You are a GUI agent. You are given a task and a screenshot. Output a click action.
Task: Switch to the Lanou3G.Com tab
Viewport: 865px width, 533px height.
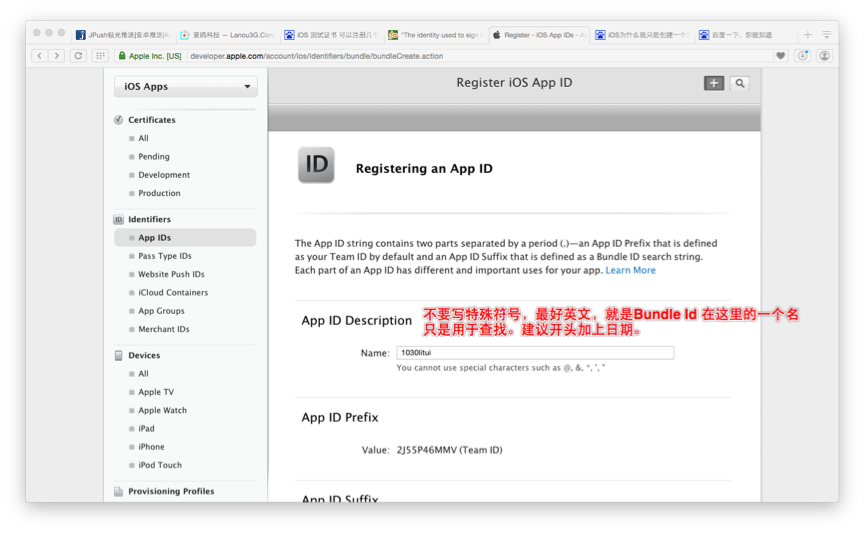[x=227, y=35]
